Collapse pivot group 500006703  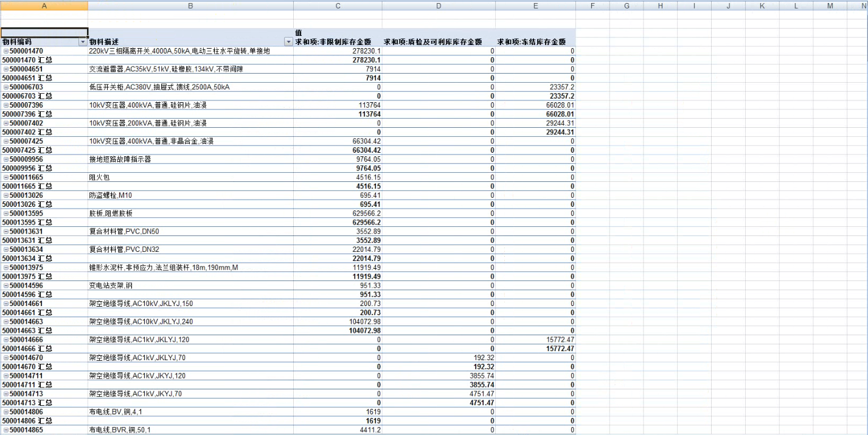[x=6, y=87]
